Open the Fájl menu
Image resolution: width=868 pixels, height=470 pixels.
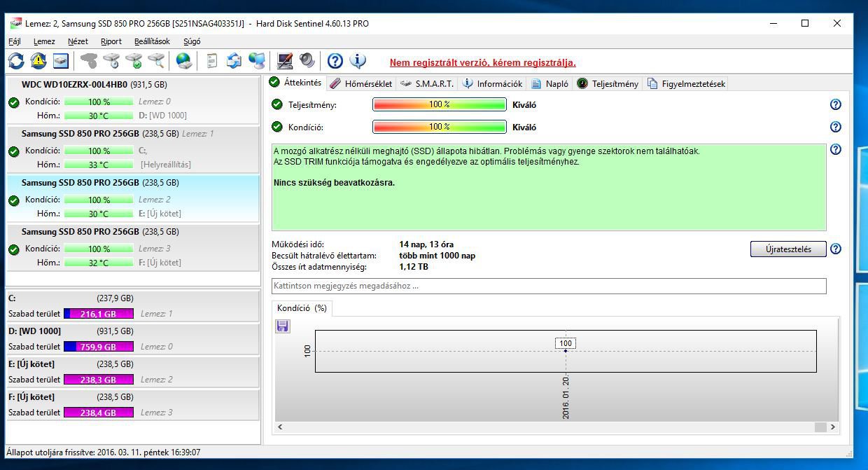coord(15,41)
